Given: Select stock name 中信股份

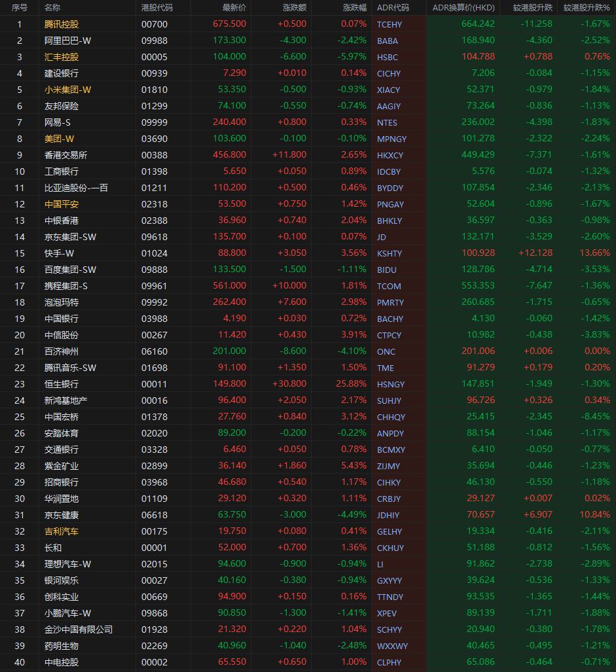Looking at the screenshot, I should (62, 335).
